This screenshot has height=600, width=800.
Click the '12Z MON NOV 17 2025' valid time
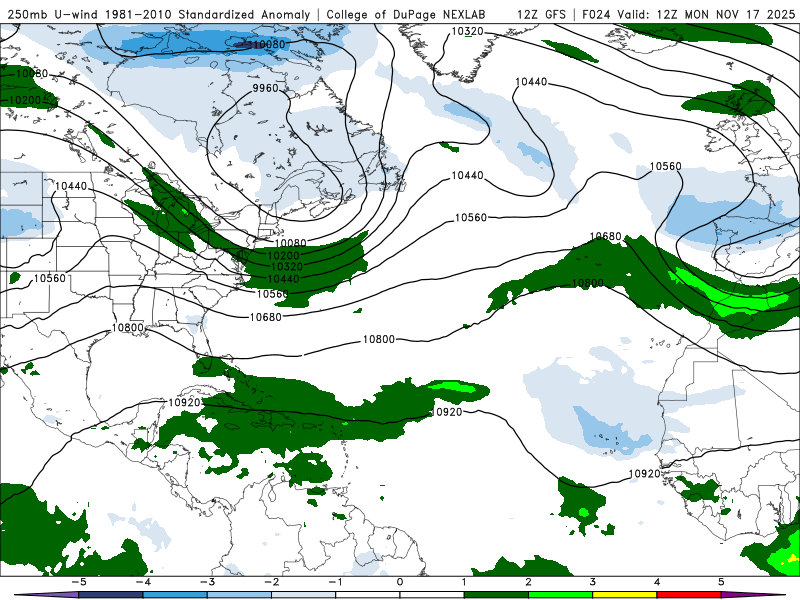tap(726, 14)
